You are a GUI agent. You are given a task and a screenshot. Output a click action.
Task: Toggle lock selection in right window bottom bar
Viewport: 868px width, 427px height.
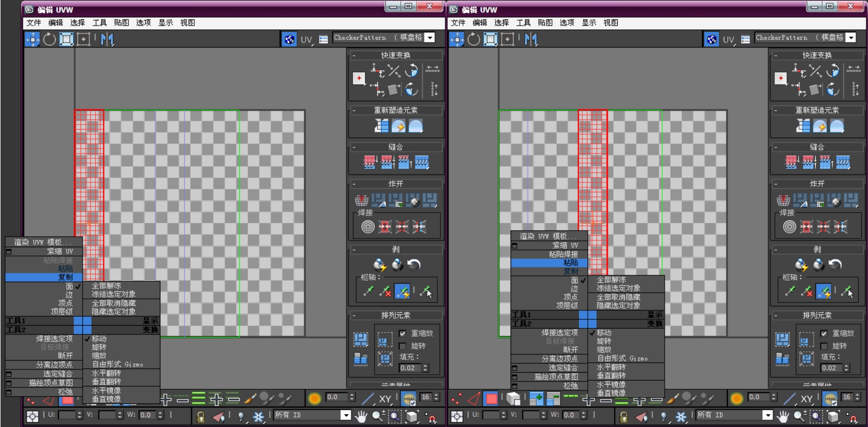[623, 417]
